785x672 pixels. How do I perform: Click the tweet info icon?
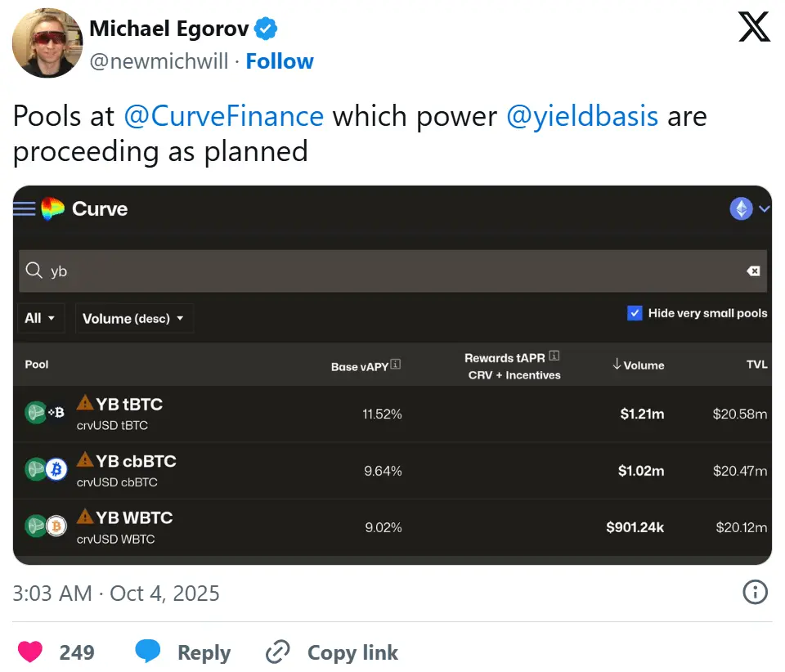tap(754, 592)
